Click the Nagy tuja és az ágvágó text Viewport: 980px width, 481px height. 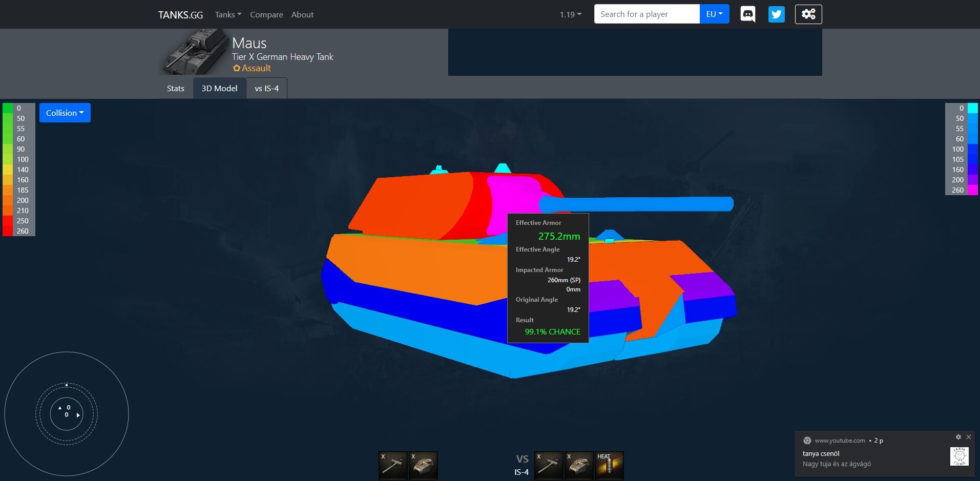[837, 464]
